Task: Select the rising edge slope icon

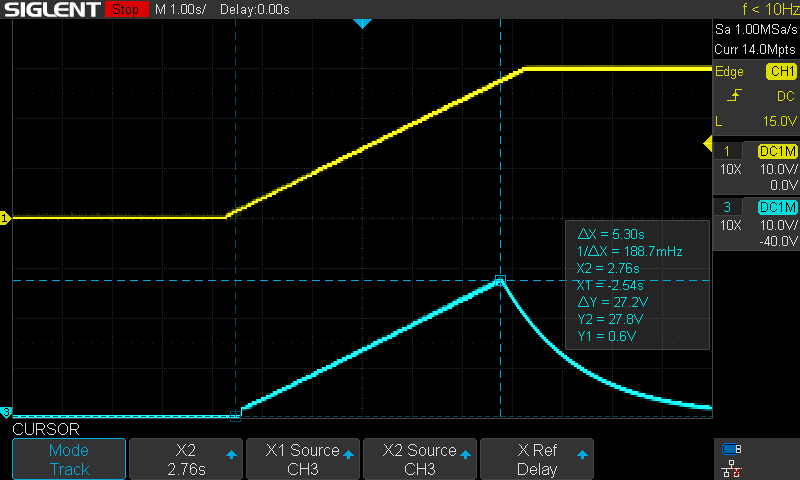Action: (x=734, y=95)
